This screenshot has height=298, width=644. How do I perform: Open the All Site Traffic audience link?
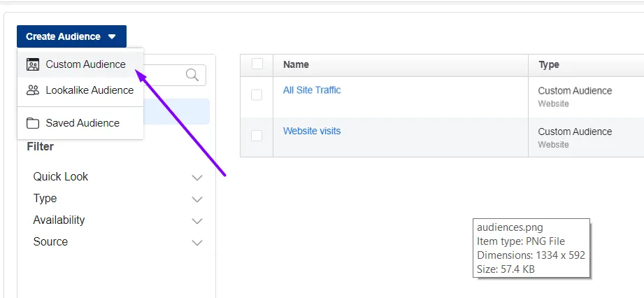coord(312,90)
